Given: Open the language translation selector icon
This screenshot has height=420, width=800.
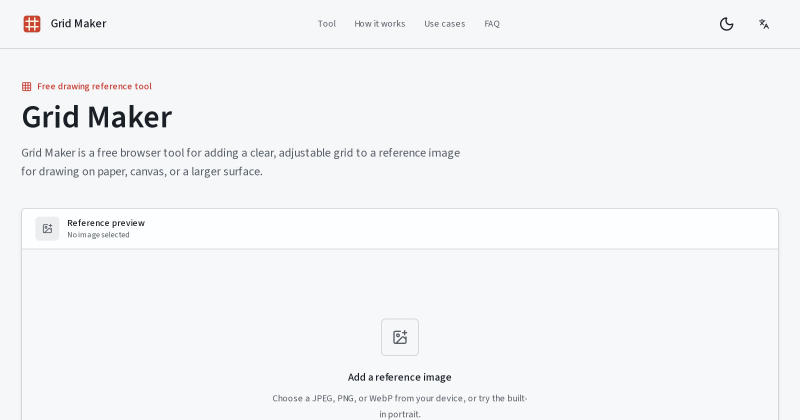Looking at the screenshot, I should pyautogui.click(x=764, y=24).
